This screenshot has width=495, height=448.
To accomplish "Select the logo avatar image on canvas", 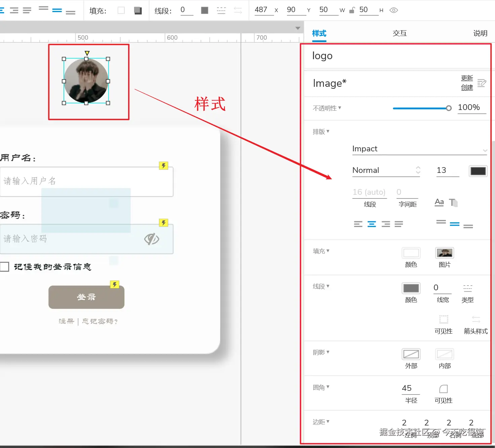I will (x=86, y=81).
